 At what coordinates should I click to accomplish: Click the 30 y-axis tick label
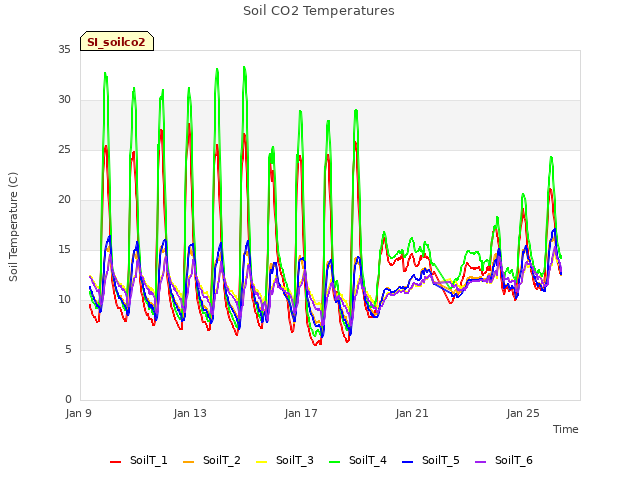pos(64,100)
